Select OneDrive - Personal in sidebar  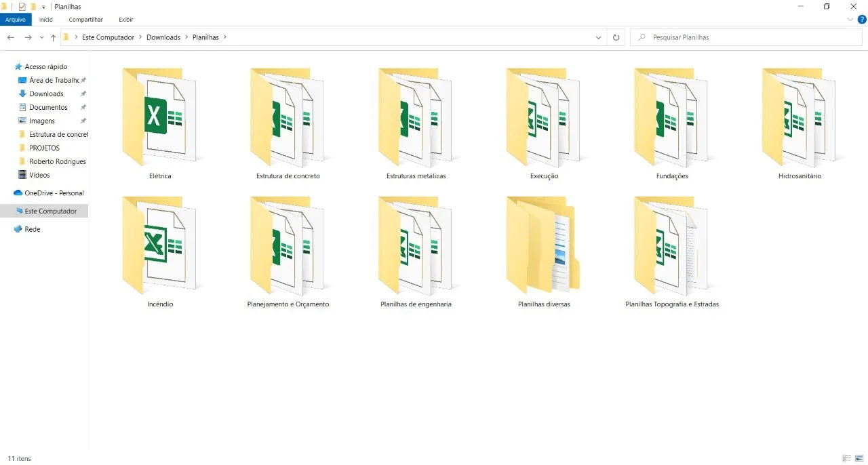click(x=54, y=193)
